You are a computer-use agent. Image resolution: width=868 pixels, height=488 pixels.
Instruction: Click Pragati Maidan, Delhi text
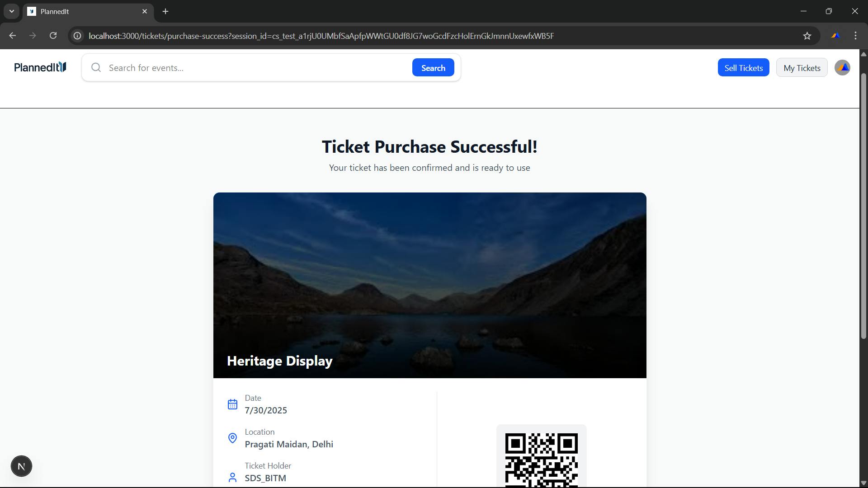point(289,444)
